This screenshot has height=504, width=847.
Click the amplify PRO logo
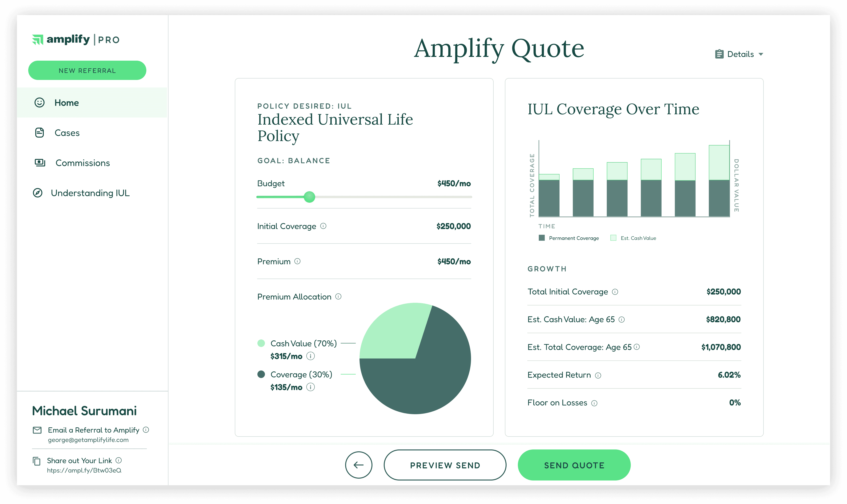(76, 40)
